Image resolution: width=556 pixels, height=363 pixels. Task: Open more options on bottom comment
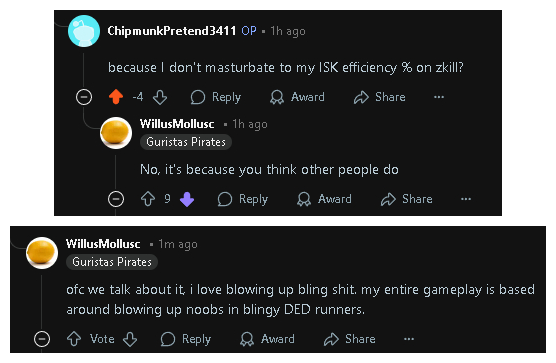click(409, 339)
